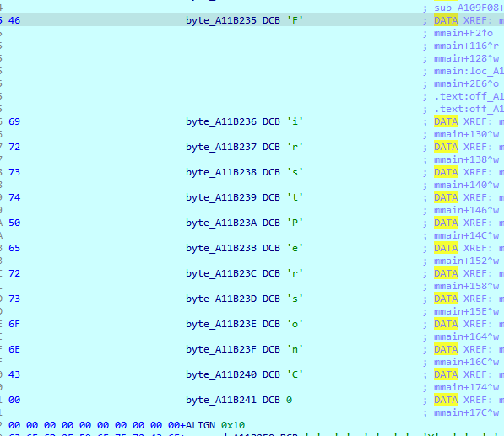Follow the mmain+17C↑w cross reference
Viewport: 504px width, 436px height.
tap(466, 412)
